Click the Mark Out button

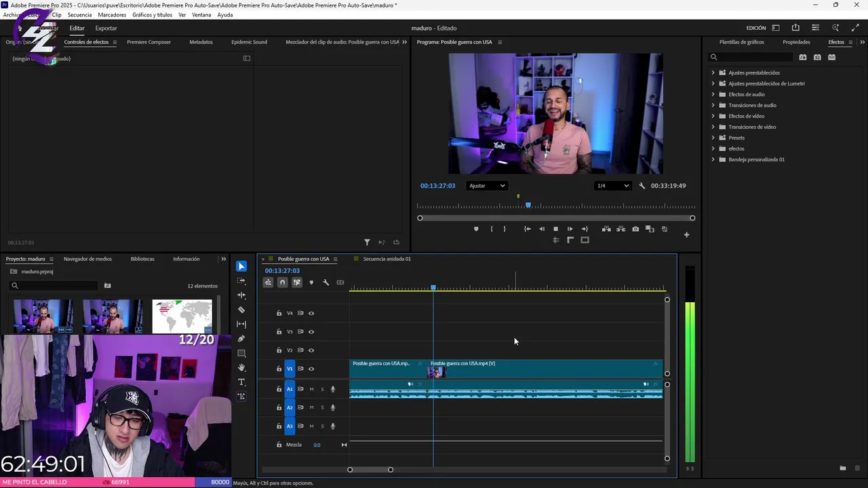[505, 229]
